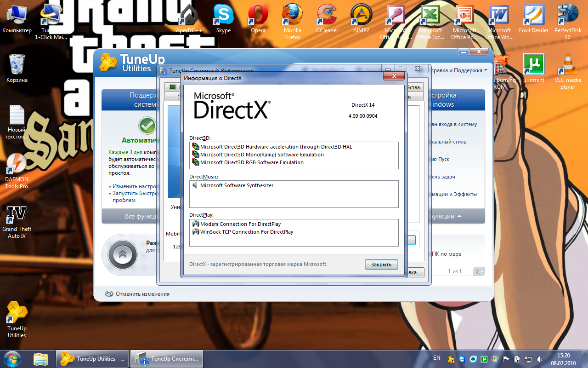
Task: Launch CCleaner desktop icon
Action: coord(327,19)
